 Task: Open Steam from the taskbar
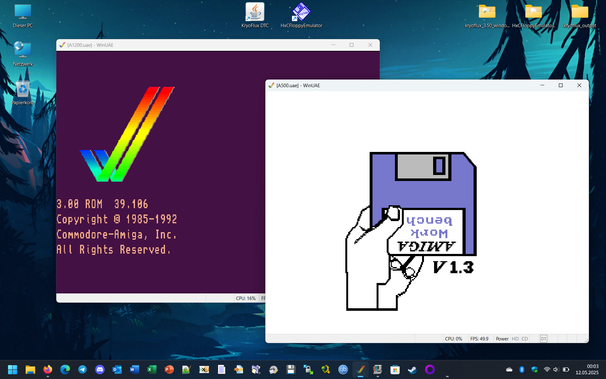pos(412,370)
